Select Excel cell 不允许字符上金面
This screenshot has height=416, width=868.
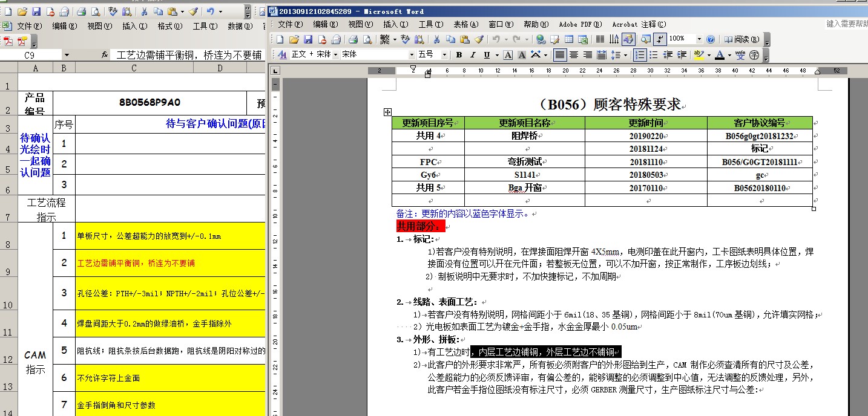[x=170, y=378]
